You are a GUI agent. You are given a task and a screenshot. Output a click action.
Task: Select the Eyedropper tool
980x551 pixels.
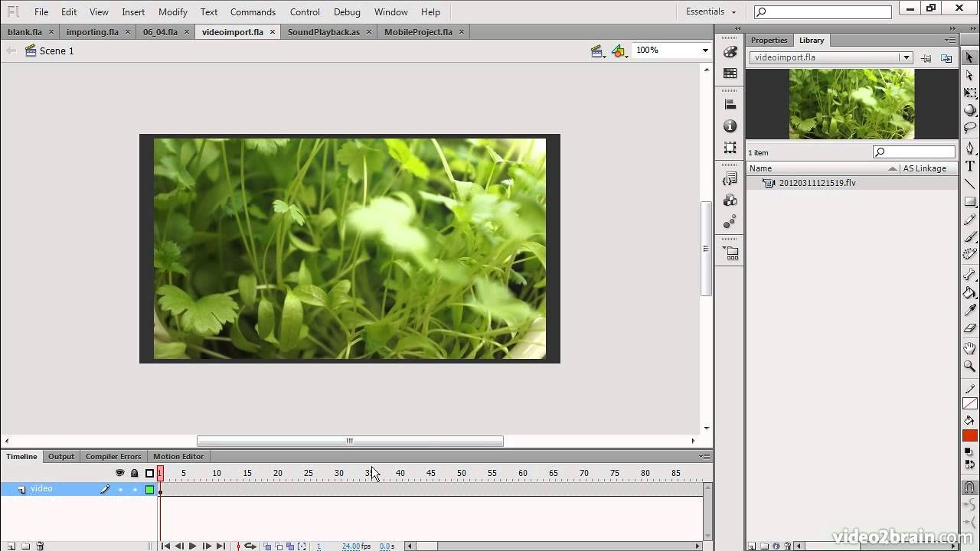969,310
